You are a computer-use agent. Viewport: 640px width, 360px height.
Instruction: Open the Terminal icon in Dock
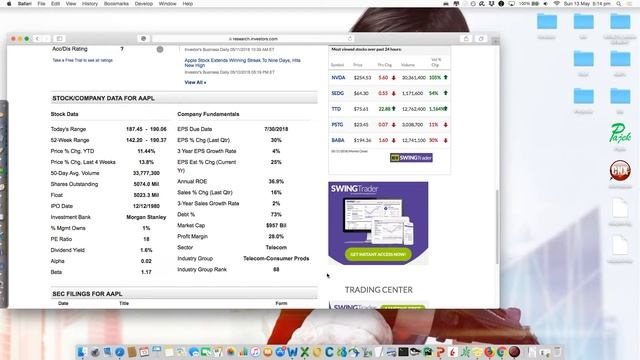(403, 352)
